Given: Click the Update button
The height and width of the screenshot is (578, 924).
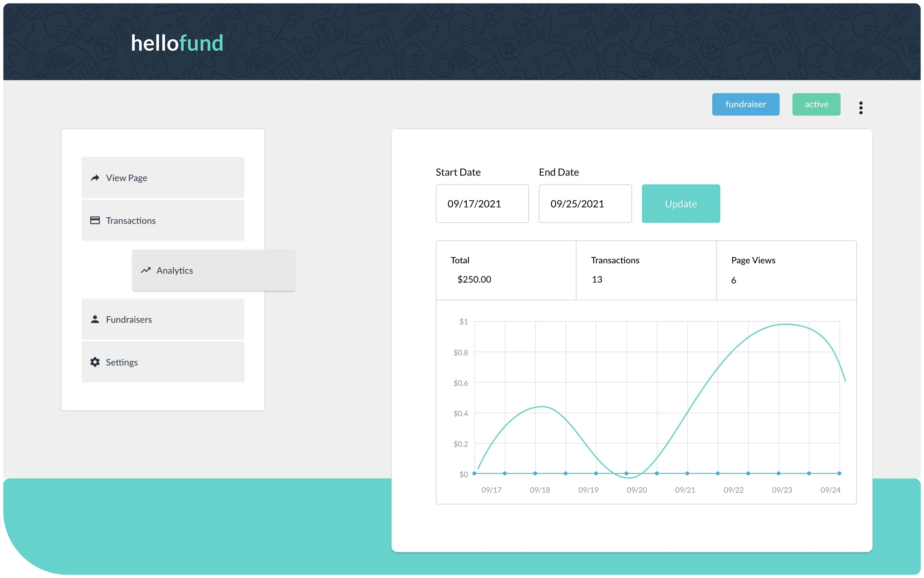Looking at the screenshot, I should click(681, 204).
